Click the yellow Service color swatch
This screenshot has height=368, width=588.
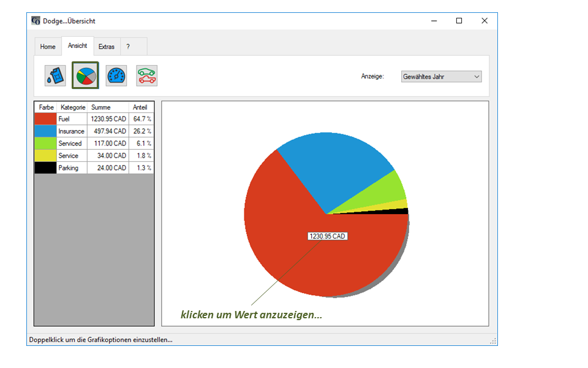pos(45,156)
